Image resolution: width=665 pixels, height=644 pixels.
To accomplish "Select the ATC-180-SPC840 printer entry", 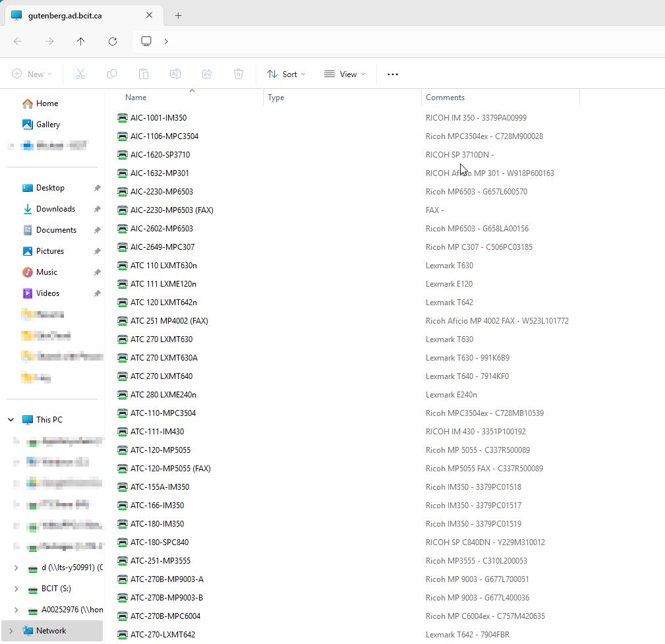I will pyautogui.click(x=159, y=542).
